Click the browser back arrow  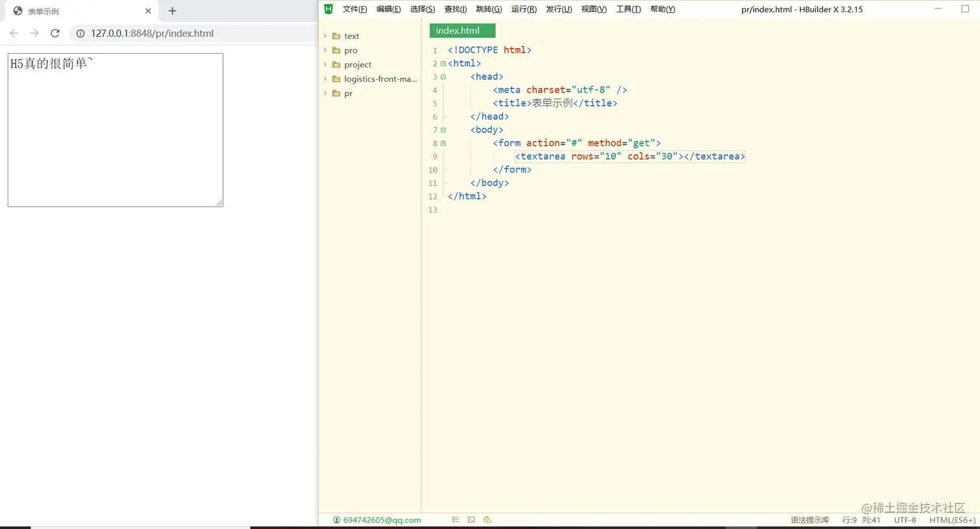pyautogui.click(x=14, y=33)
